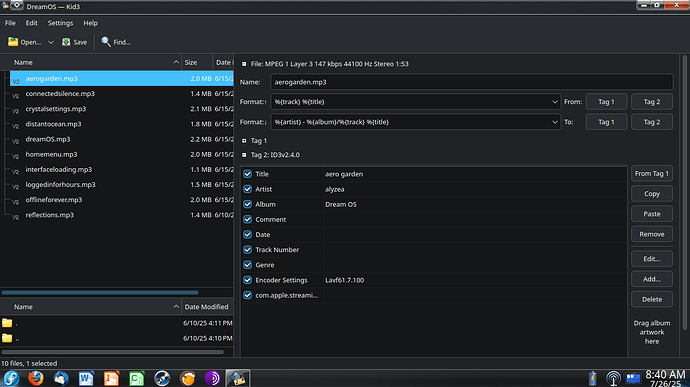Screen dimensions: 690x387
Task: Click the album artwork drop area
Action: [652, 332]
